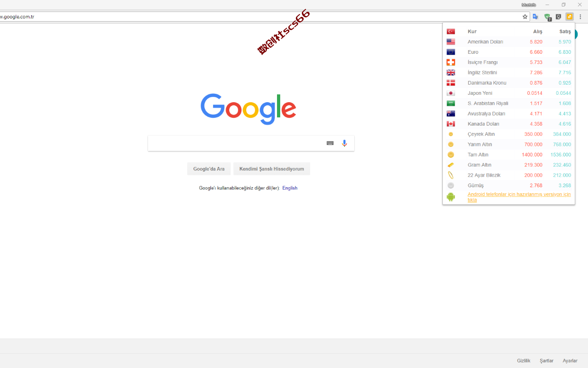Image resolution: width=588 pixels, height=368 pixels.
Task: Click Çeyrek Altın buying price 350.000
Action: (x=533, y=134)
